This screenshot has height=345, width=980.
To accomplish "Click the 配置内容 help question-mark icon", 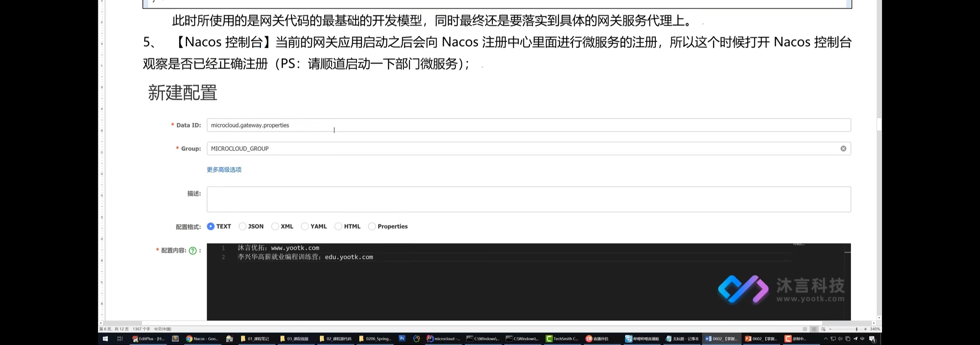I will coord(193,251).
